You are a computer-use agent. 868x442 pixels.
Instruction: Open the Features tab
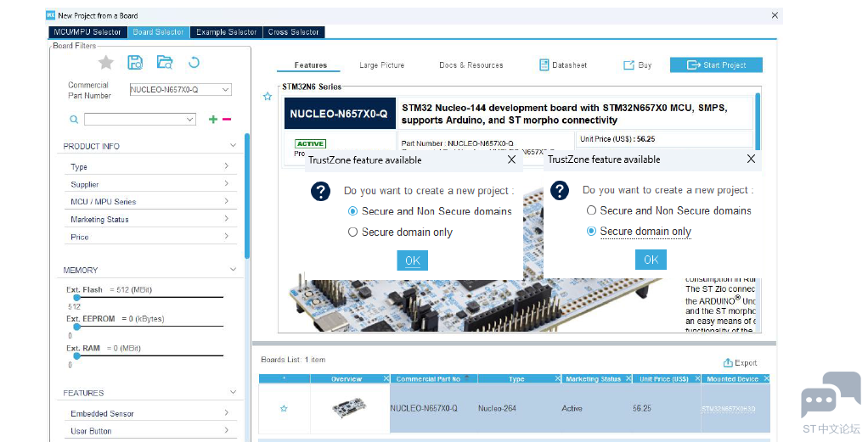click(x=311, y=65)
